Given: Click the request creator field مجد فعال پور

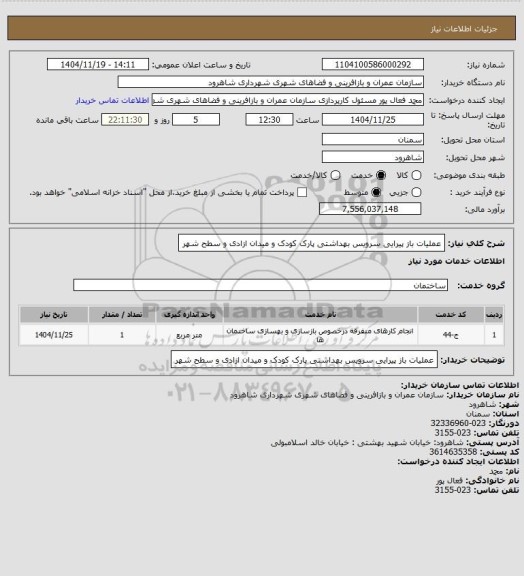Looking at the screenshot, I should (288, 100).
